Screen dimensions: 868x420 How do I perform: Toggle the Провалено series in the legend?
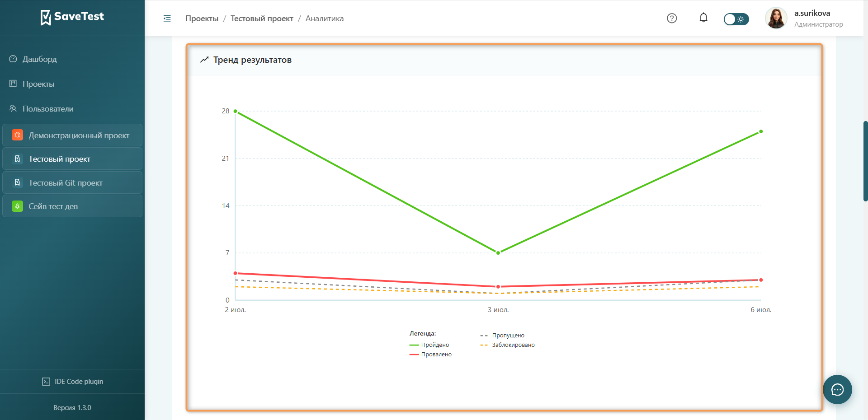tap(430, 354)
